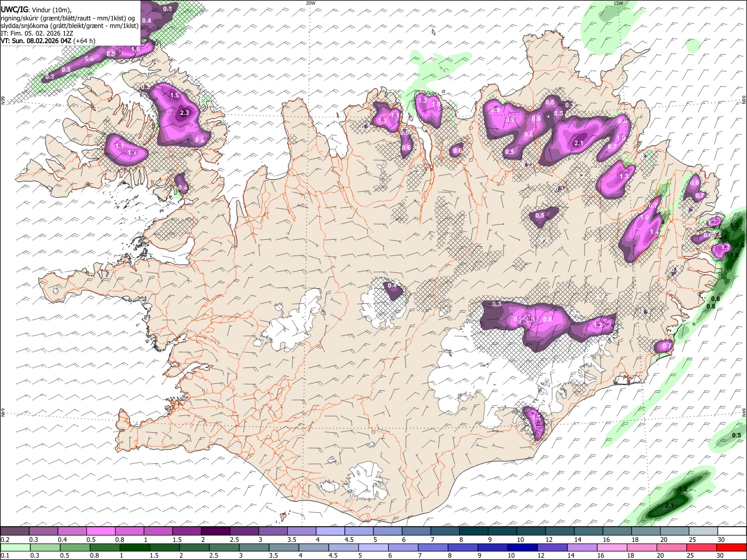Click the purple 12–14 swatch in the bottom legend row

(x=552, y=547)
